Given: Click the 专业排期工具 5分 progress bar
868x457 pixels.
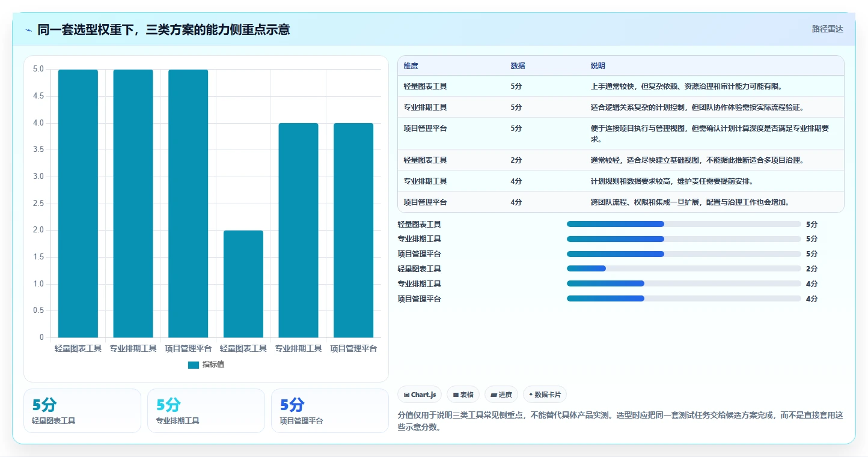Looking at the screenshot, I should (684, 239).
